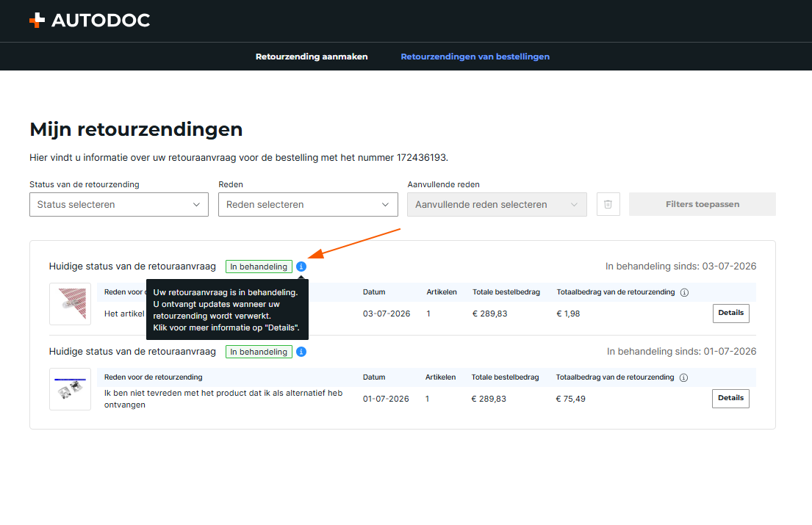Screen dimensions: 812x525
Task: Open the product thumbnail of the second return
Action: (70, 389)
